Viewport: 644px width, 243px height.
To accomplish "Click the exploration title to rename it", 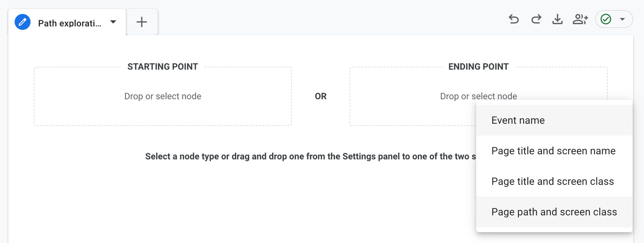I will [70, 22].
